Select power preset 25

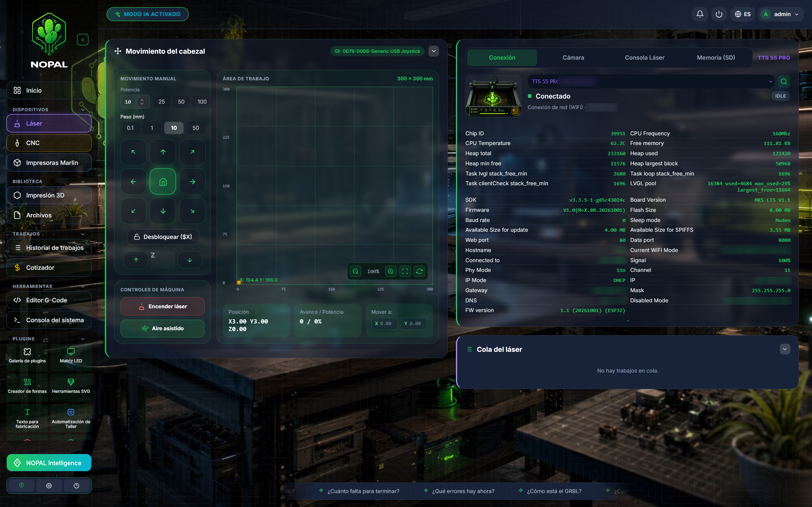[162, 102]
